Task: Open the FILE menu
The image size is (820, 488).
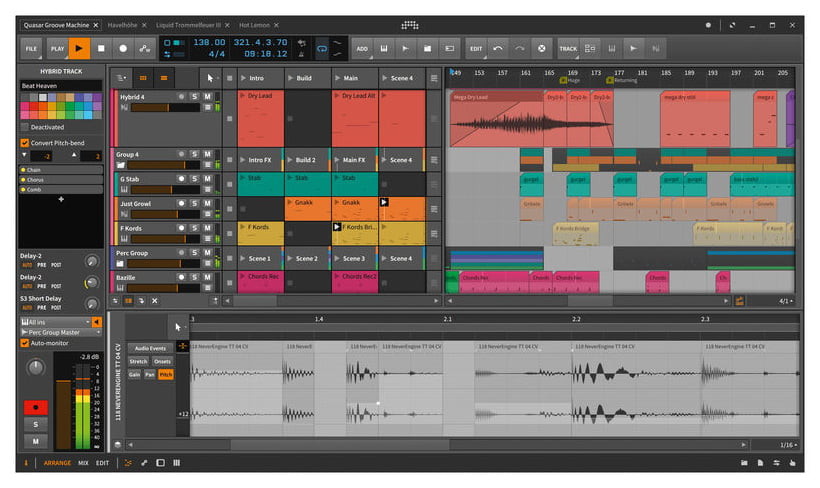Action: pyautogui.click(x=31, y=49)
